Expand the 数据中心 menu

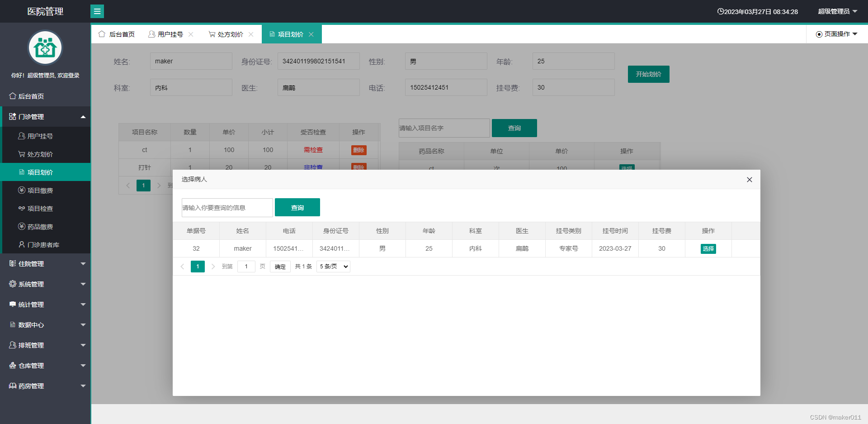45,324
